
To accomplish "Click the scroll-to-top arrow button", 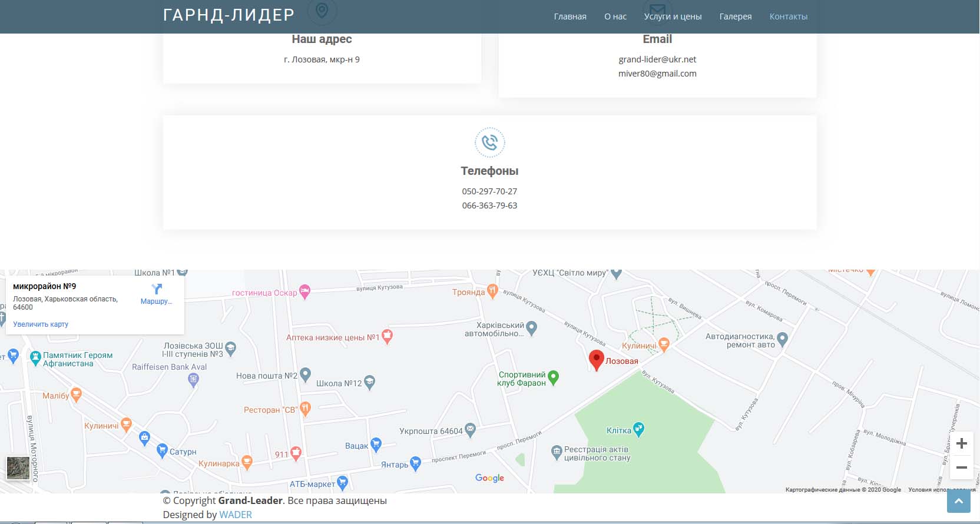I will coord(958,501).
